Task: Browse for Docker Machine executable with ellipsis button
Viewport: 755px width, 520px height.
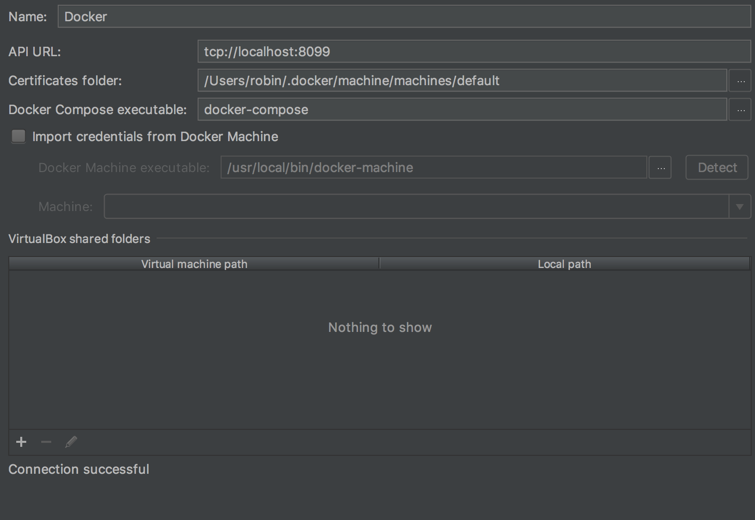Action: point(660,168)
